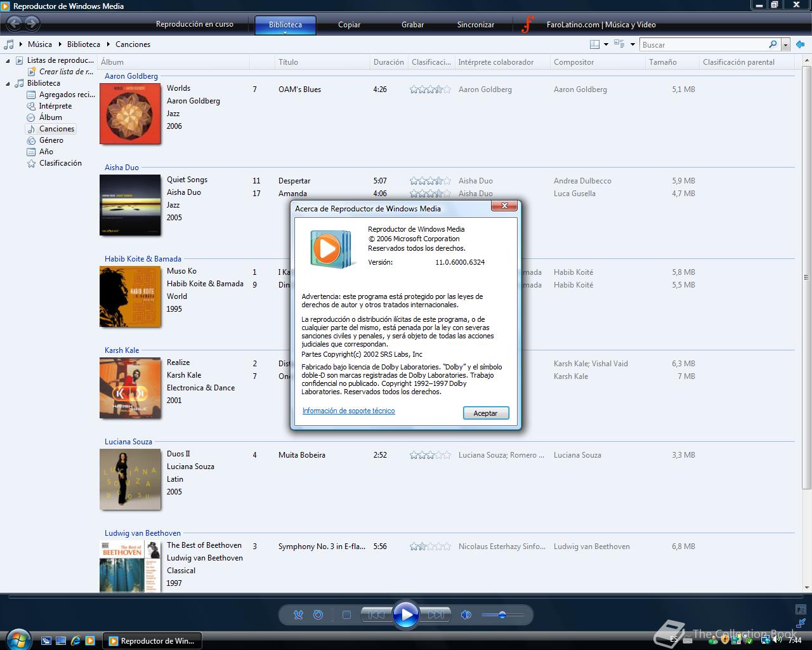Click Aaron Goldberg artist group header

131,76
